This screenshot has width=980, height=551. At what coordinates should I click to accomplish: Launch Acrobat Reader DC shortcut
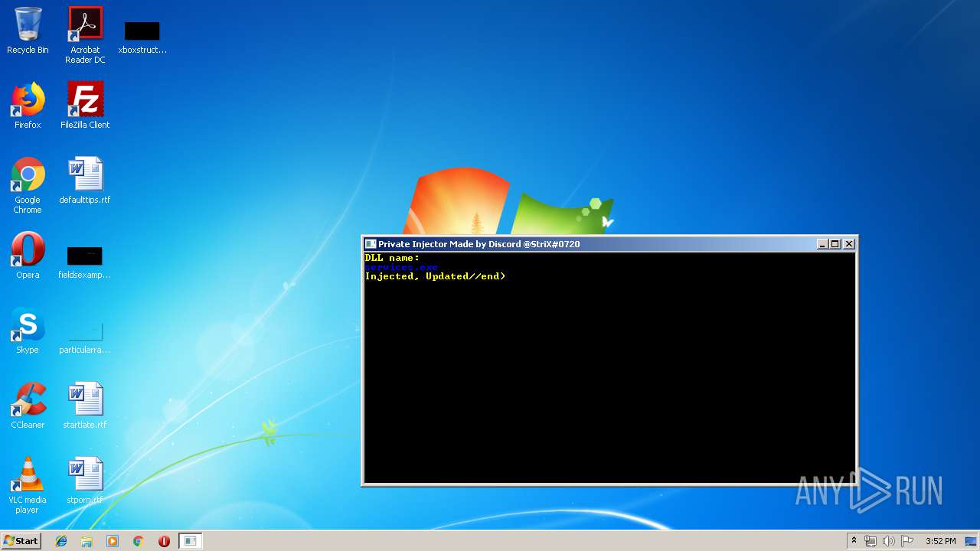tap(85, 35)
